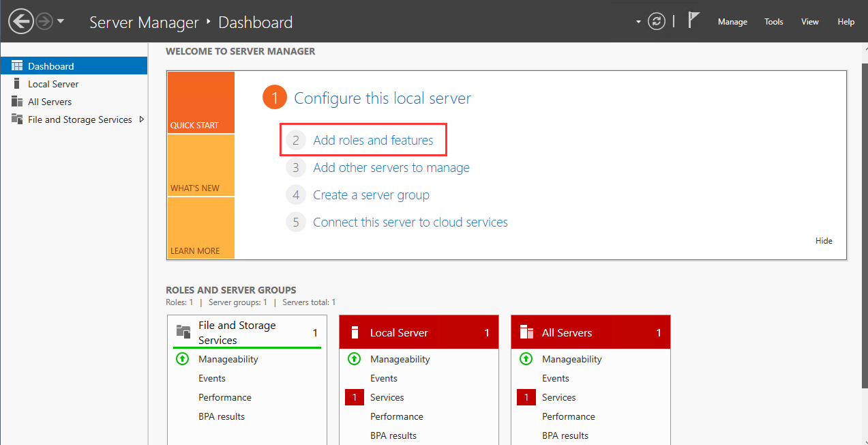This screenshot has height=445, width=868.
Task: Click BPA results in All Servers tile
Action: click(565, 435)
